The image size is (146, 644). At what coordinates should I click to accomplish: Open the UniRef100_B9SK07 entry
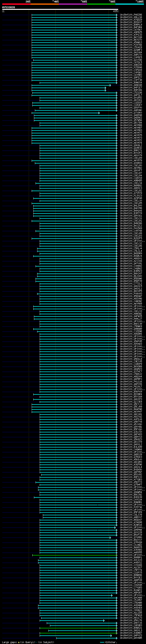click(x=131, y=22)
